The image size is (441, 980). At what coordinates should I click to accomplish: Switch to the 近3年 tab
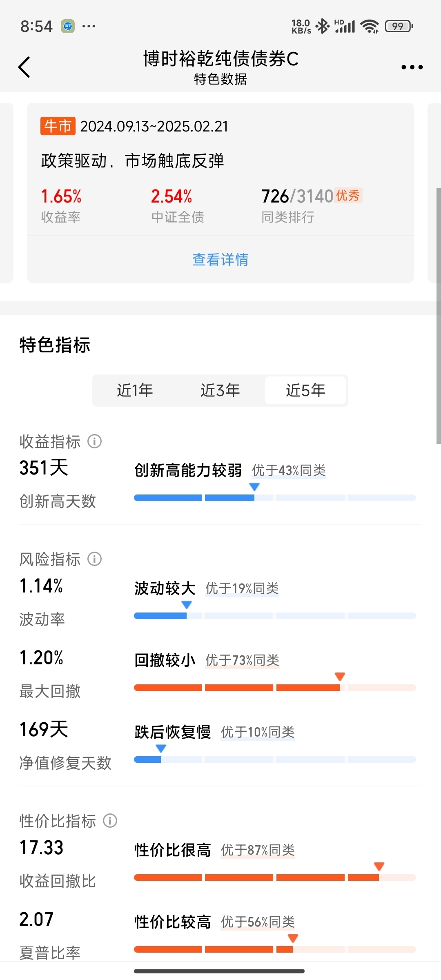click(x=220, y=390)
